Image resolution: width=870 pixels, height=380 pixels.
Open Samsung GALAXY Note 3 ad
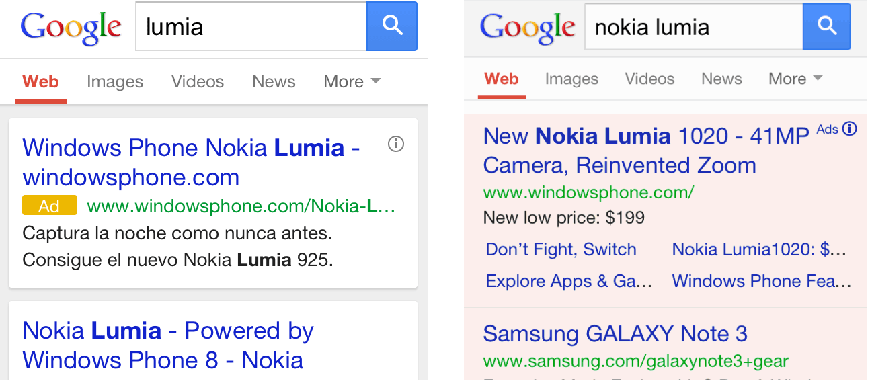tap(615, 333)
